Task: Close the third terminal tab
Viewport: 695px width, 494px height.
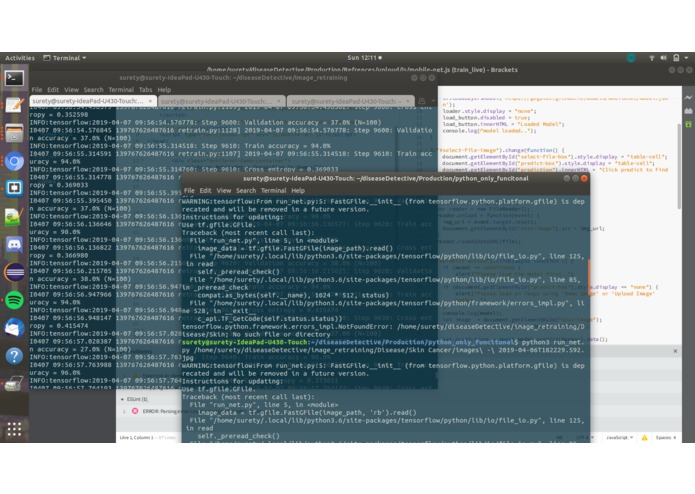Action: 408,101
